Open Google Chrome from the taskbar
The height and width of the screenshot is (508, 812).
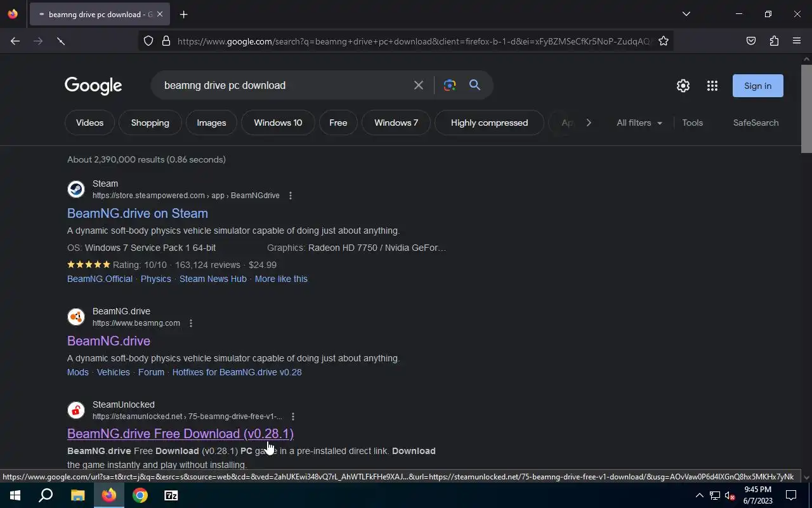click(140, 495)
